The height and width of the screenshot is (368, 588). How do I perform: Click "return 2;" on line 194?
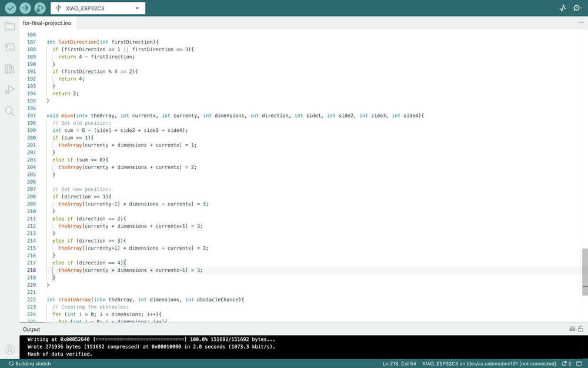[x=66, y=94]
